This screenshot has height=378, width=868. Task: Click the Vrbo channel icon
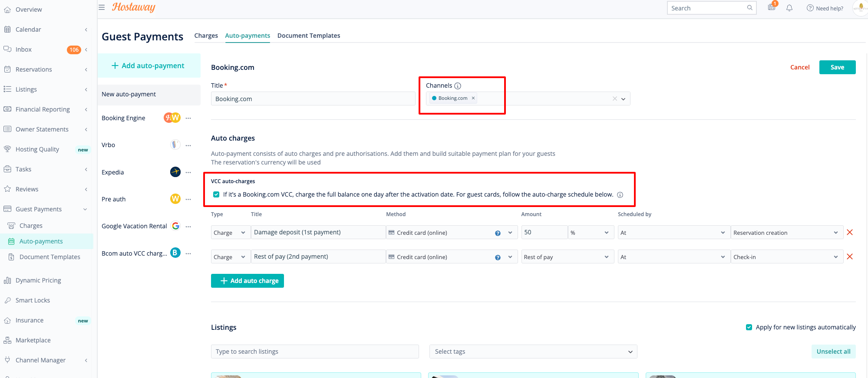[x=175, y=145]
